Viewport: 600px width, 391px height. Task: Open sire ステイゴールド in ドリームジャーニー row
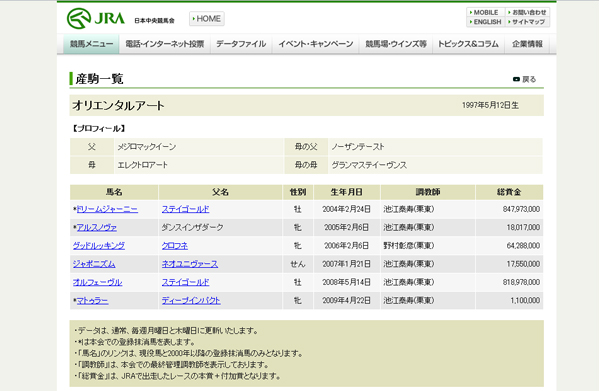click(185, 209)
